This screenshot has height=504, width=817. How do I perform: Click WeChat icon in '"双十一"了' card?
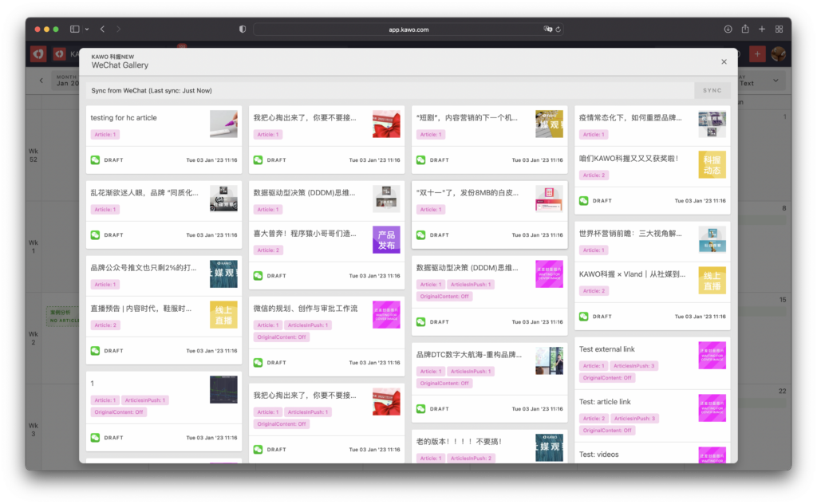click(x=421, y=234)
